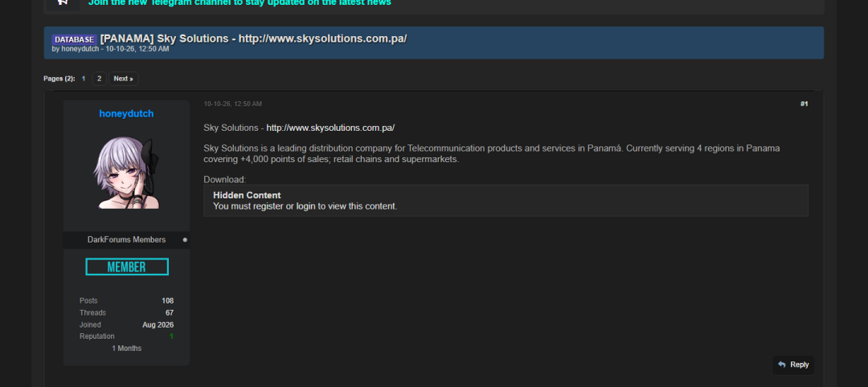868x387 pixels.
Task: Click the Pages (2): label
Action: tap(59, 79)
